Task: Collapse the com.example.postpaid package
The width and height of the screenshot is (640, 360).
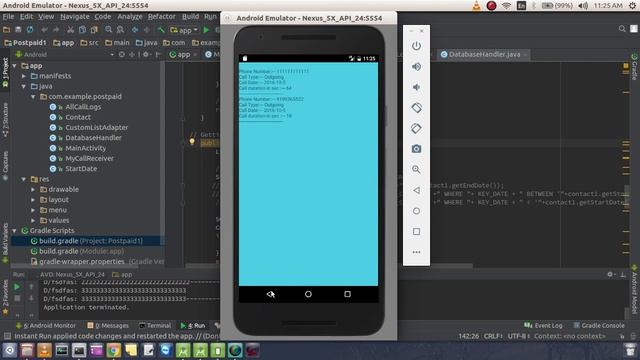Action: [x=33, y=97]
